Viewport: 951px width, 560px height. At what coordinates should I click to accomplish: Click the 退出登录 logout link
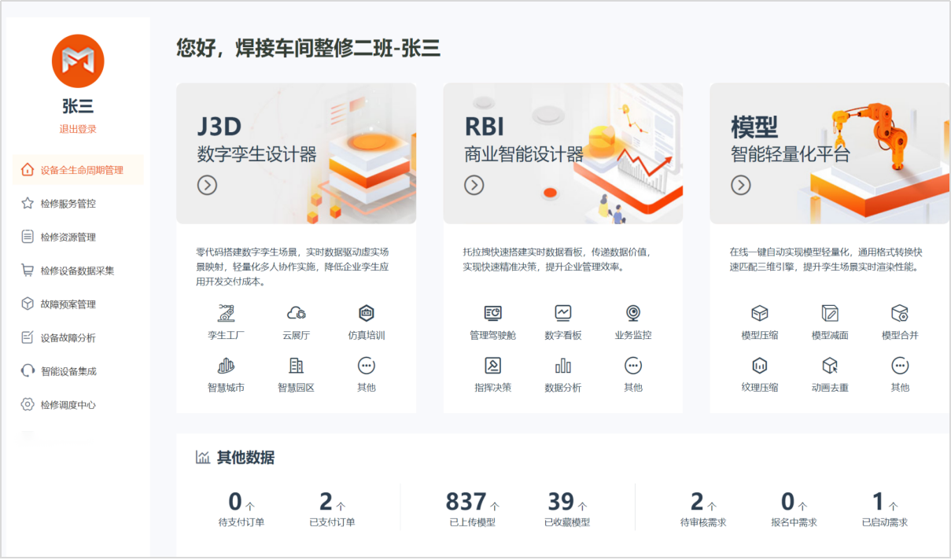[78, 129]
